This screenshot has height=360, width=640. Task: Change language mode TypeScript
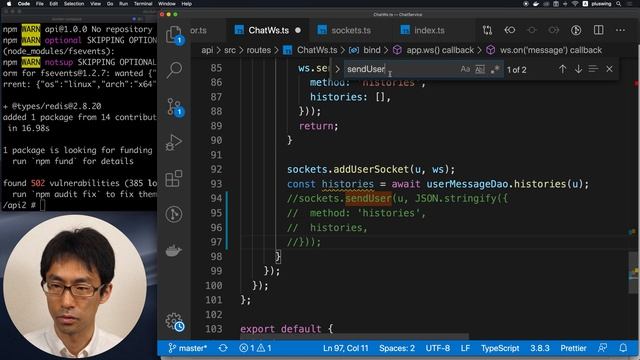pos(500,348)
